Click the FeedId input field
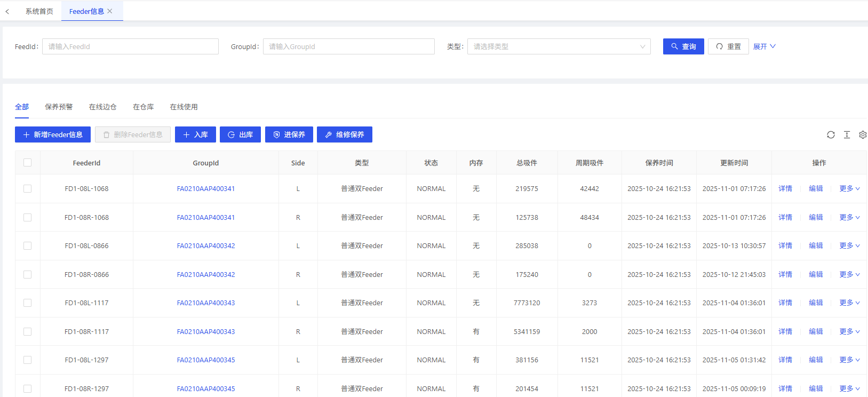The height and width of the screenshot is (397, 868). point(130,47)
